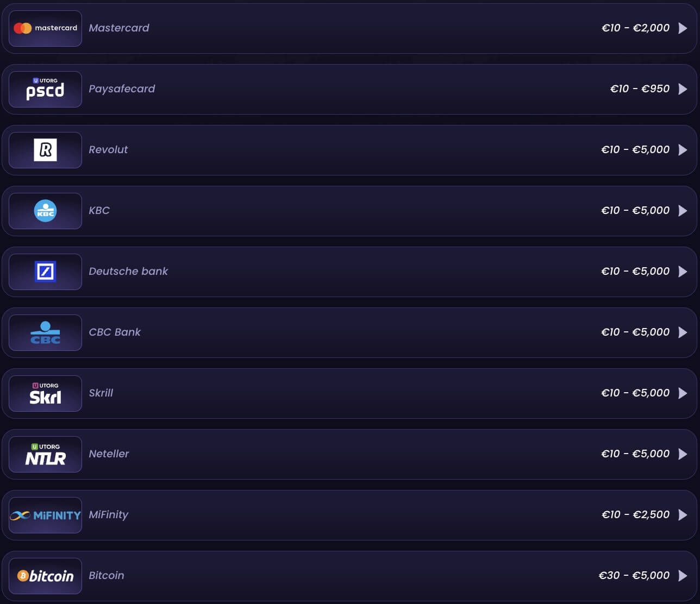Click the CBC Bank logo
Viewport: 700px width, 604px height.
point(45,332)
